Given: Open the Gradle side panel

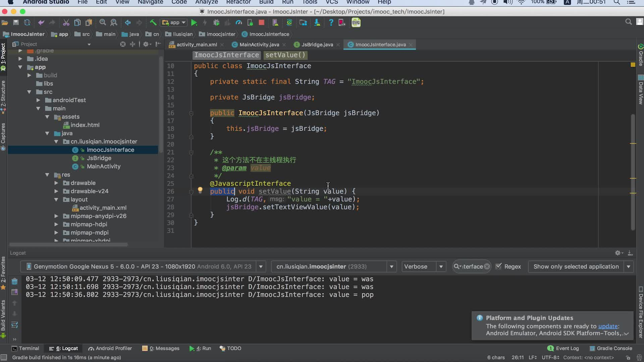Looking at the screenshot, I should pos(640,55).
